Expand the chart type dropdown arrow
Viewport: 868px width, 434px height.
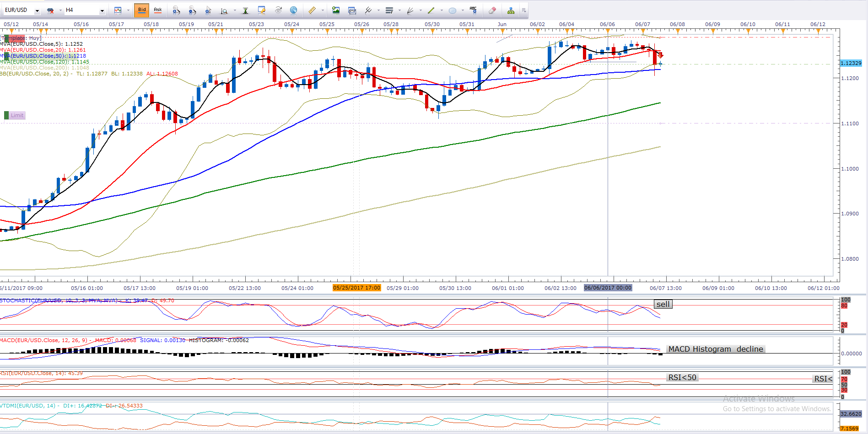[x=128, y=10]
